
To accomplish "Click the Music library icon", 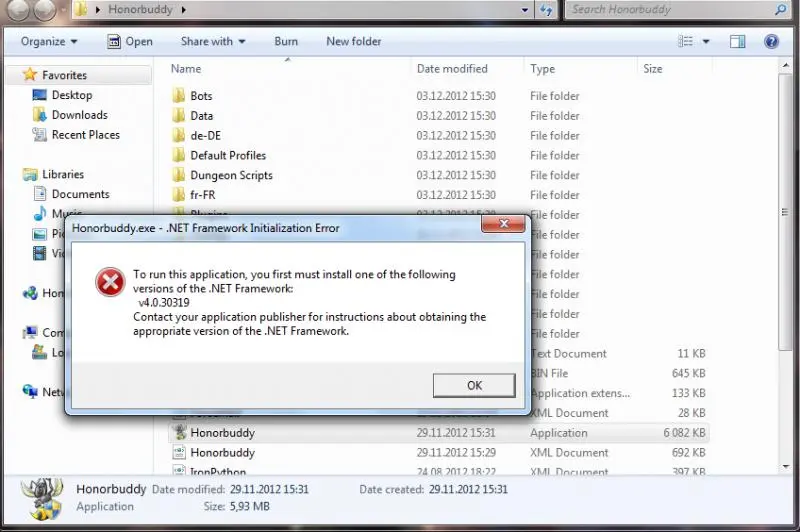I will pyautogui.click(x=39, y=214).
